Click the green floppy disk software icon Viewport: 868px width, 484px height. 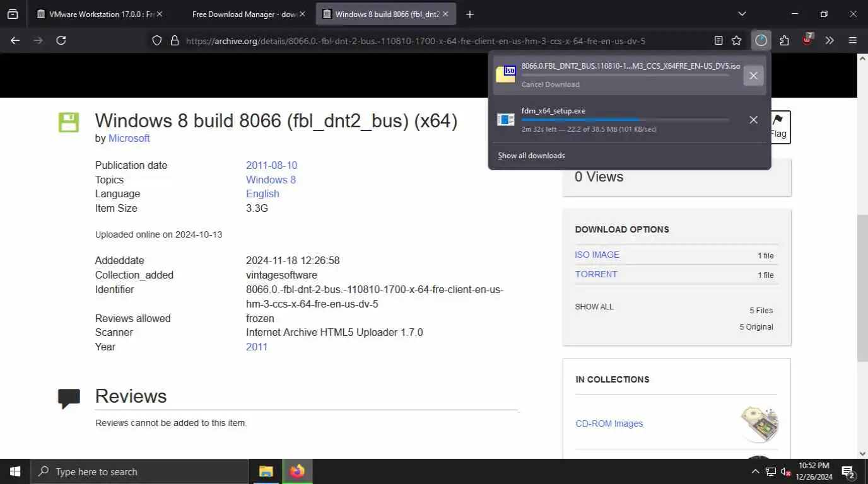tap(68, 122)
